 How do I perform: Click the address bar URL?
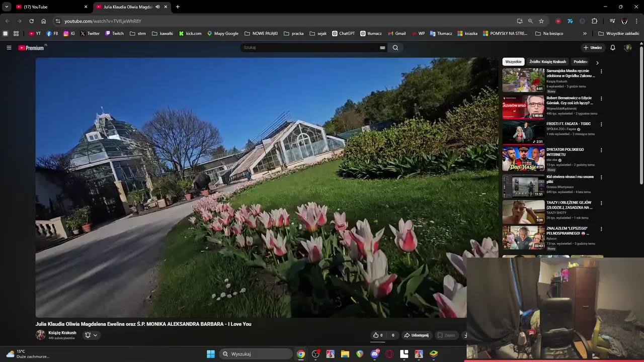tap(103, 21)
